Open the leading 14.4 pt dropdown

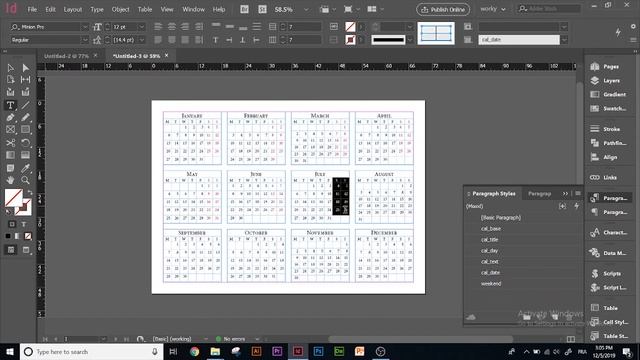click(x=141, y=40)
